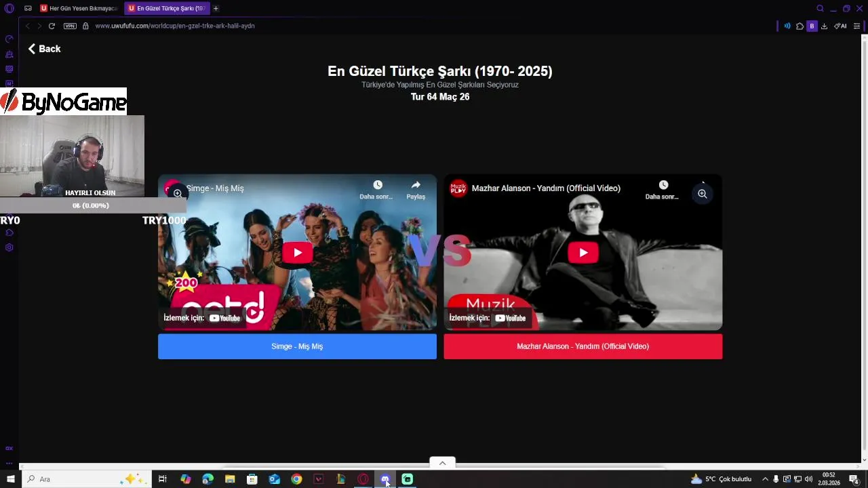Screen dimensions: 868x488
Task: Open first Opera sidebar speed icon
Action: 9,39
